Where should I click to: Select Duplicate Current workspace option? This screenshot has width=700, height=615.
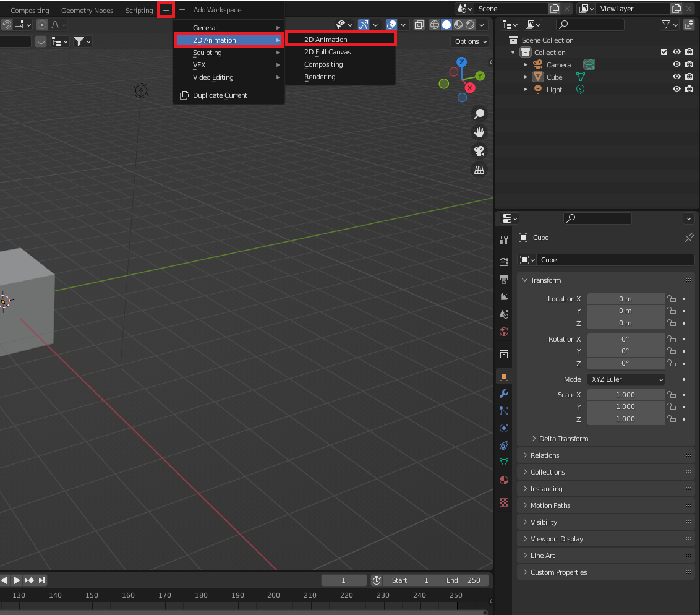click(x=229, y=95)
